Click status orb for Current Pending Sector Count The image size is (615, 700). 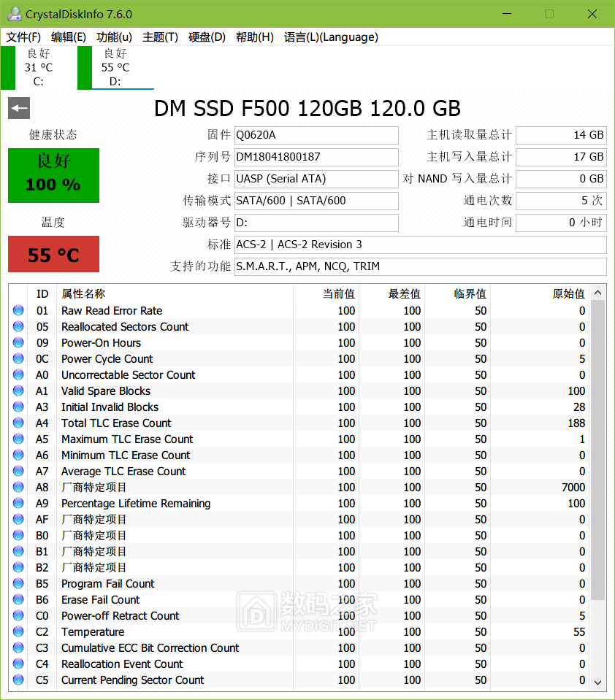(x=18, y=680)
